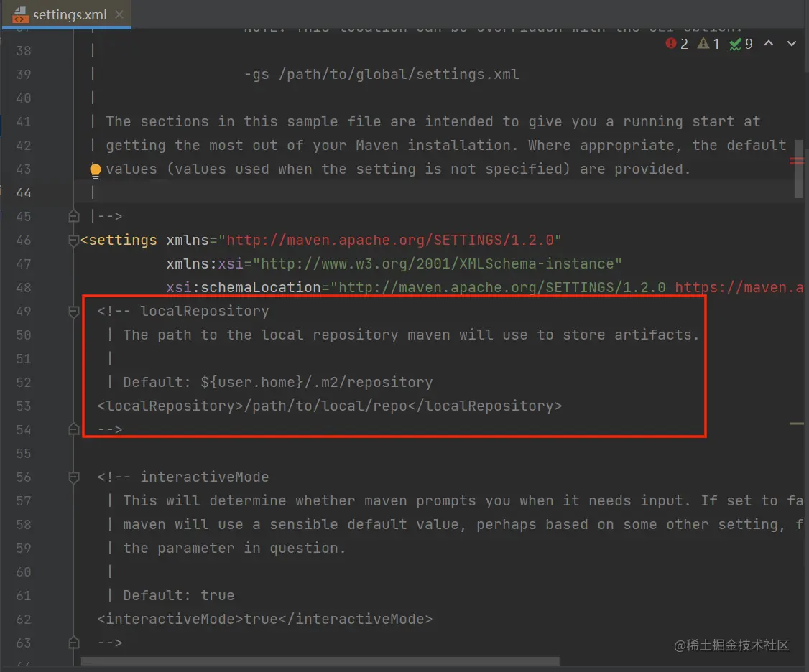The image size is (809, 672).
Task: Click 'Default: true' comment text
Action: pyautogui.click(x=178, y=596)
